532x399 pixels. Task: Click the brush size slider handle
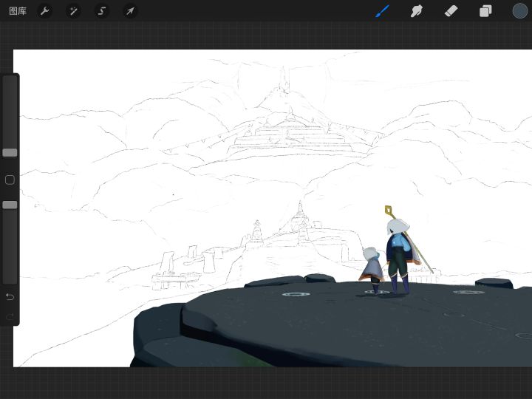coord(10,153)
